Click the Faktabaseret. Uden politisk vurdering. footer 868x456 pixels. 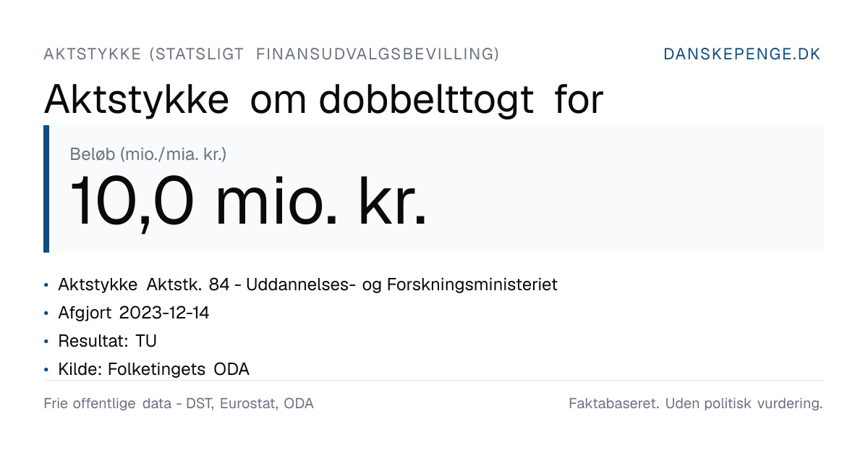tap(696, 404)
